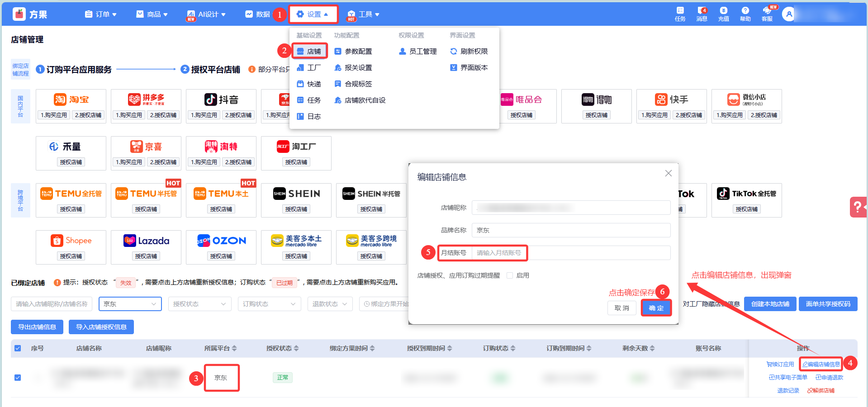
Task: Open the 帮助 help icon
Action: point(745,14)
